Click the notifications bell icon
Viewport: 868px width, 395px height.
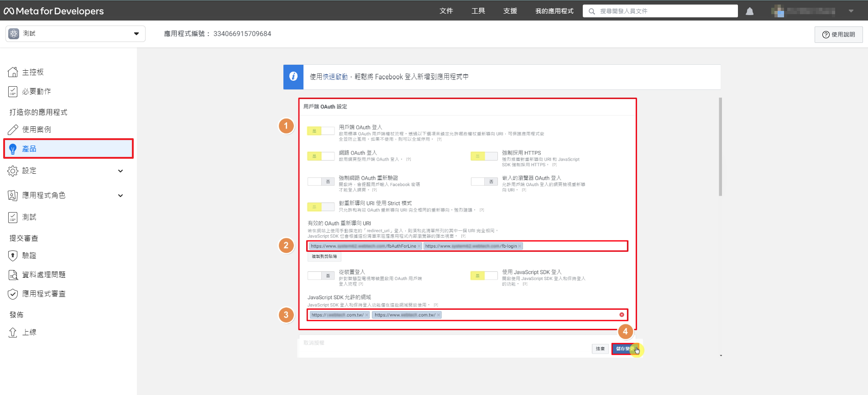point(749,11)
